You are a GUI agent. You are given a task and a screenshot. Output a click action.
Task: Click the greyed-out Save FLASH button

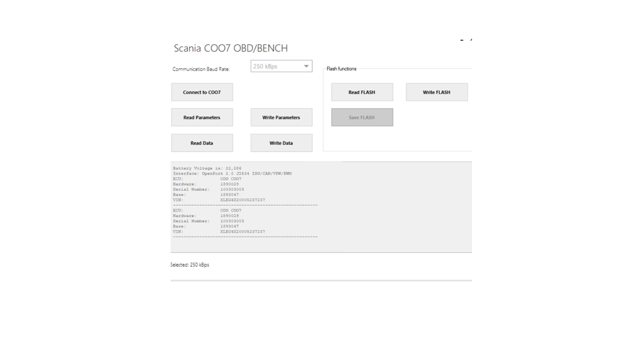click(x=362, y=117)
